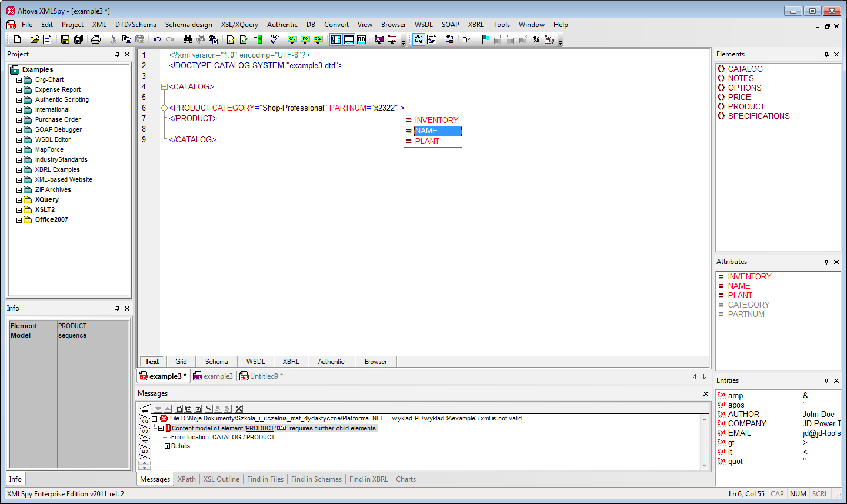Pin the Project panel
847x504 pixels.
tap(118, 54)
